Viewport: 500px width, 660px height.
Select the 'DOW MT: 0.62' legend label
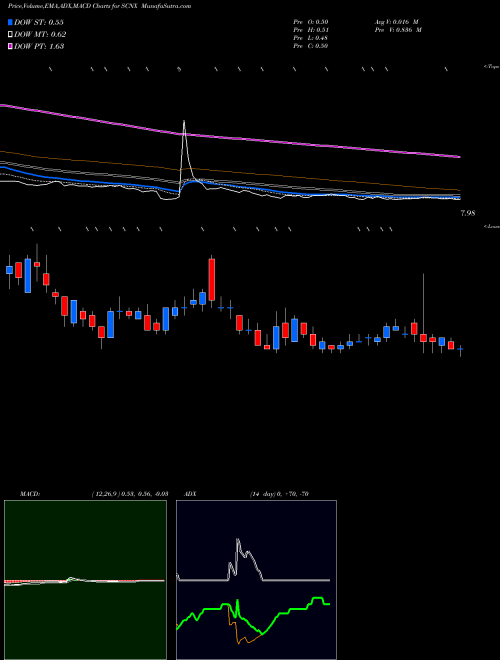coord(40,35)
